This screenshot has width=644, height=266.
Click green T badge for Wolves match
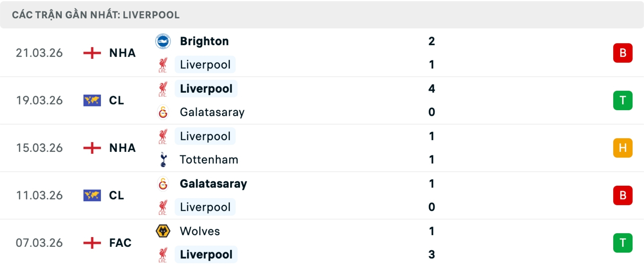(x=623, y=243)
